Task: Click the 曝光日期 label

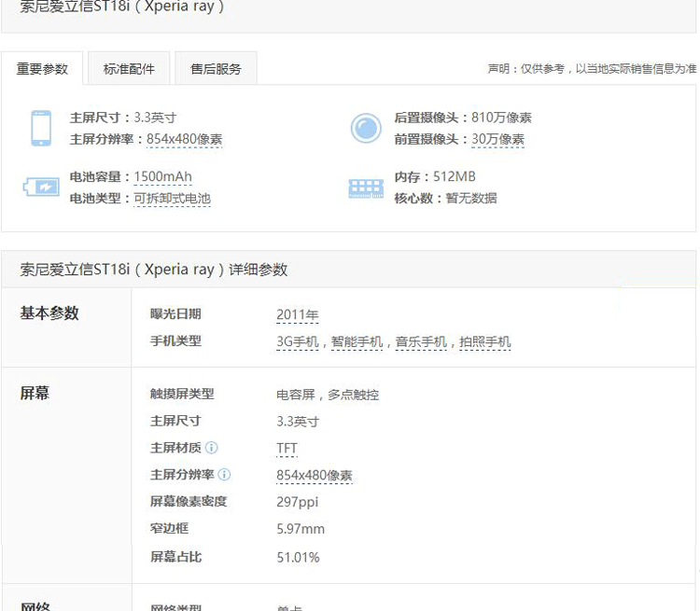Action: click(x=175, y=314)
